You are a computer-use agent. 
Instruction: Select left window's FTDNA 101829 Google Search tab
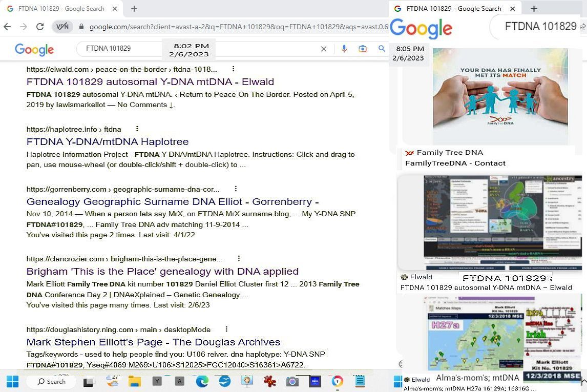coord(62,9)
